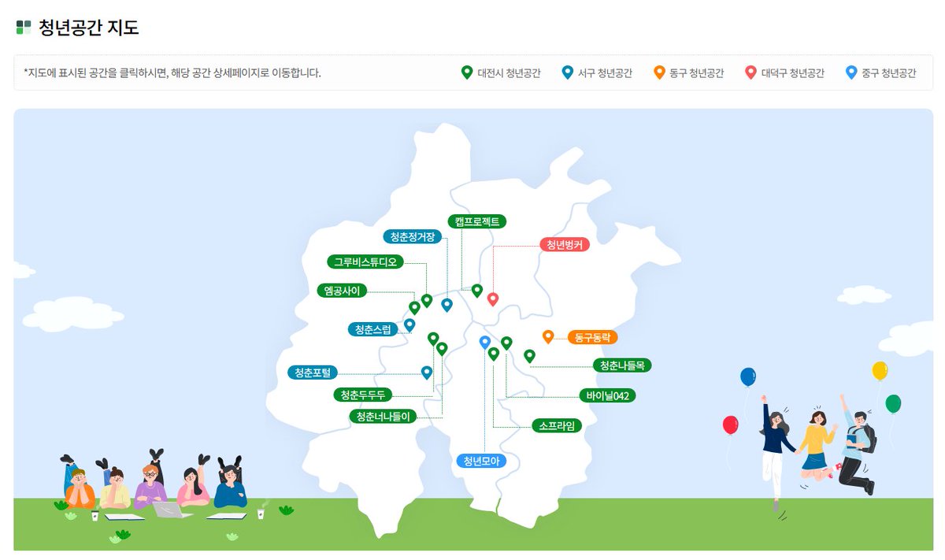Open the 청춘정거장 space label
This screenshot has width=945, height=560.
[x=413, y=237]
